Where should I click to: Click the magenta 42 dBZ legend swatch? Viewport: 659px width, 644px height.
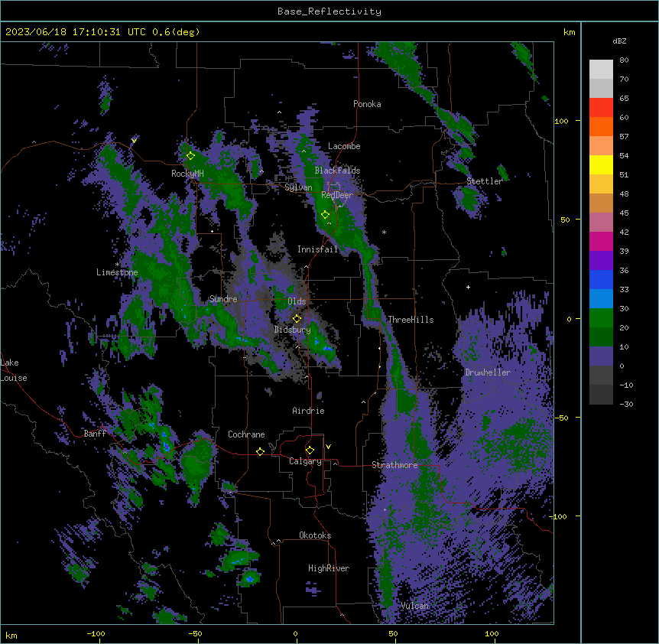tap(601, 241)
